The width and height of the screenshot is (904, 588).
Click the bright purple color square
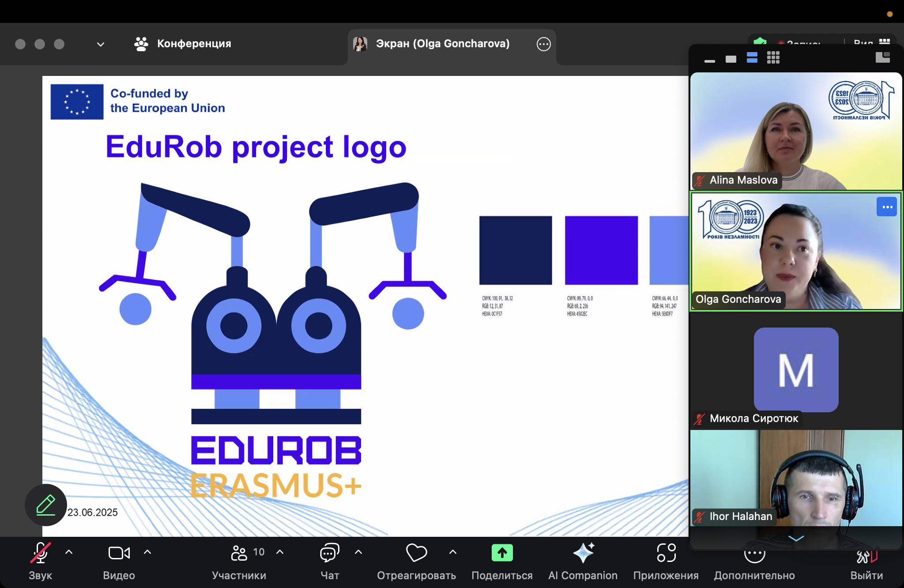601,250
